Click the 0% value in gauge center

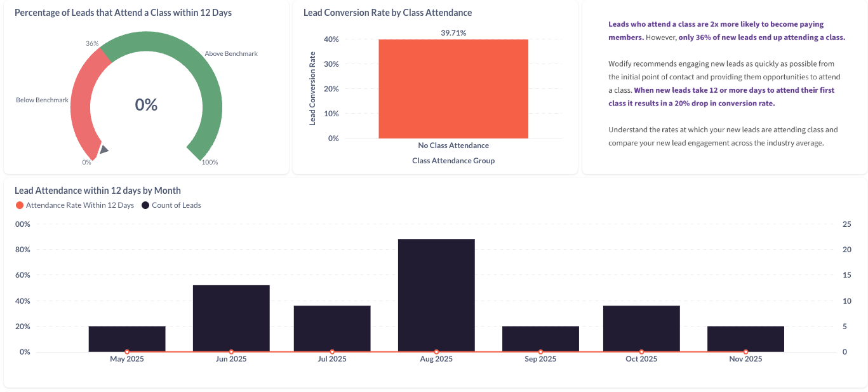click(146, 105)
